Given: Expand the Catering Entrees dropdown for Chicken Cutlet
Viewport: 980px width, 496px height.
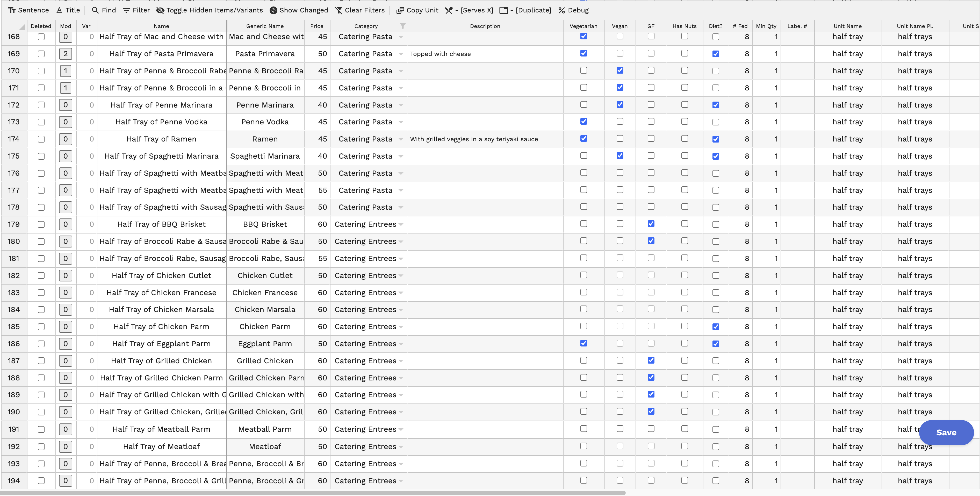Looking at the screenshot, I should pos(401,275).
